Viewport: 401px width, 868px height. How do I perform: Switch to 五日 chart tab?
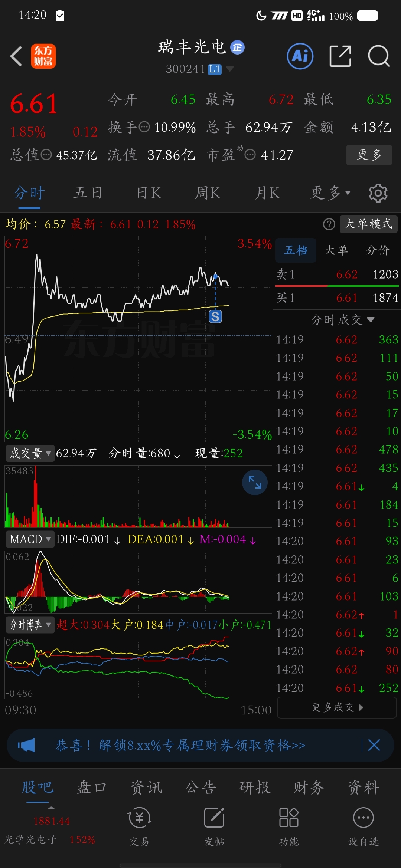88,193
